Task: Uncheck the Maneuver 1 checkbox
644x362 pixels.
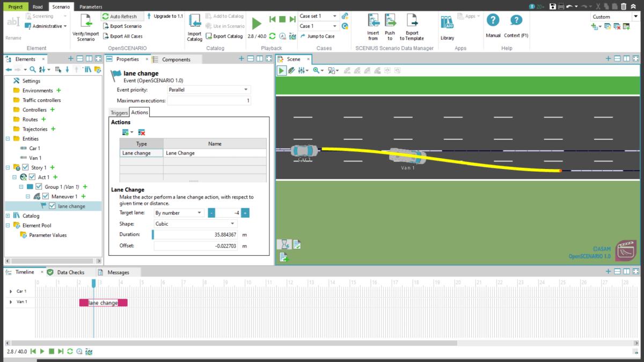Action: [x=46, y=197]
